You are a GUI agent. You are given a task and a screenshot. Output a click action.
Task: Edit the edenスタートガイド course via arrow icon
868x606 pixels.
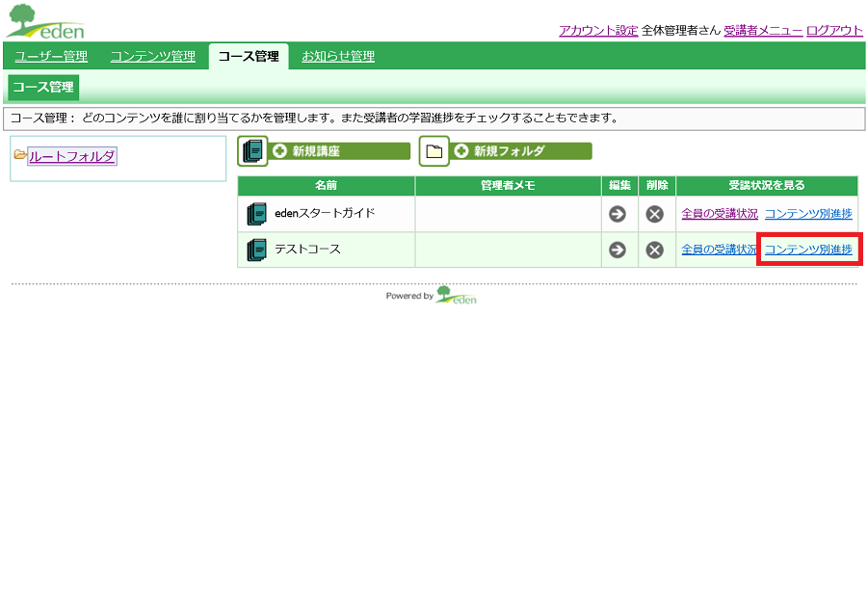click(618, 214)
